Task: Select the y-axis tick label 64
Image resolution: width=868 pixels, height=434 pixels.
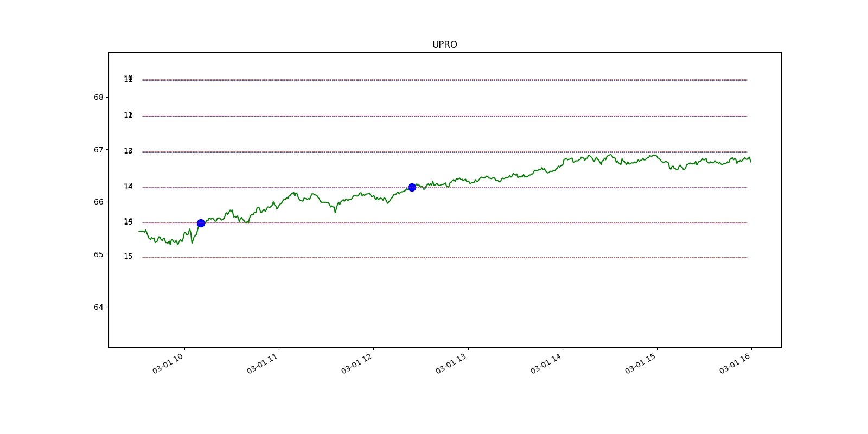Action: [x=98, y=307]
